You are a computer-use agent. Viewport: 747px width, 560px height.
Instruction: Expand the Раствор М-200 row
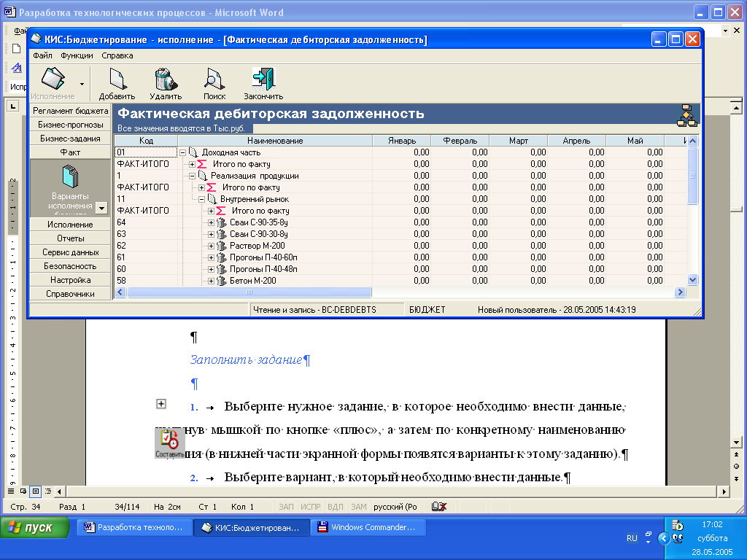pos(211,246)
